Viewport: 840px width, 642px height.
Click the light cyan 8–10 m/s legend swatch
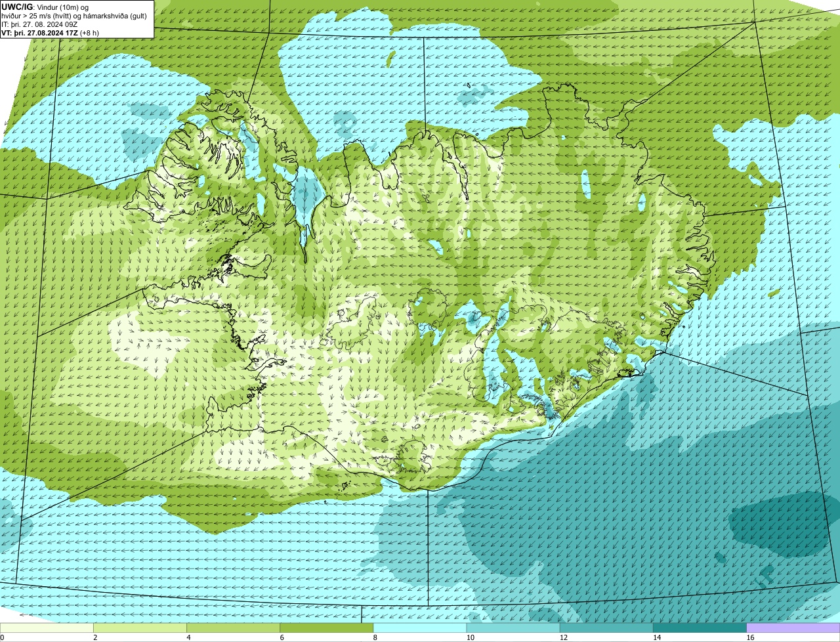click(x=420, y=628)
